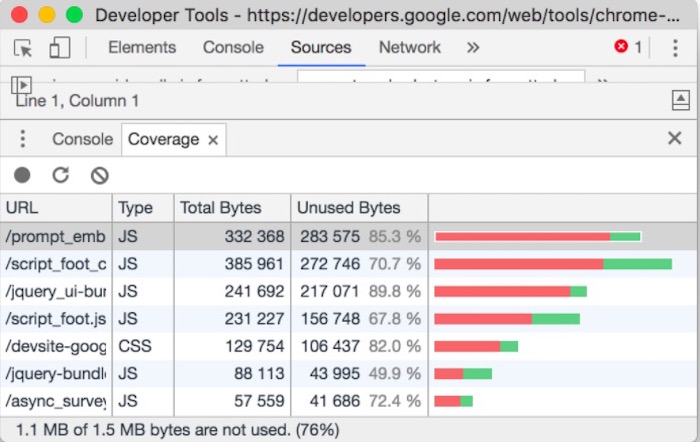Show the sources navigator pane icon

(21, 84)
